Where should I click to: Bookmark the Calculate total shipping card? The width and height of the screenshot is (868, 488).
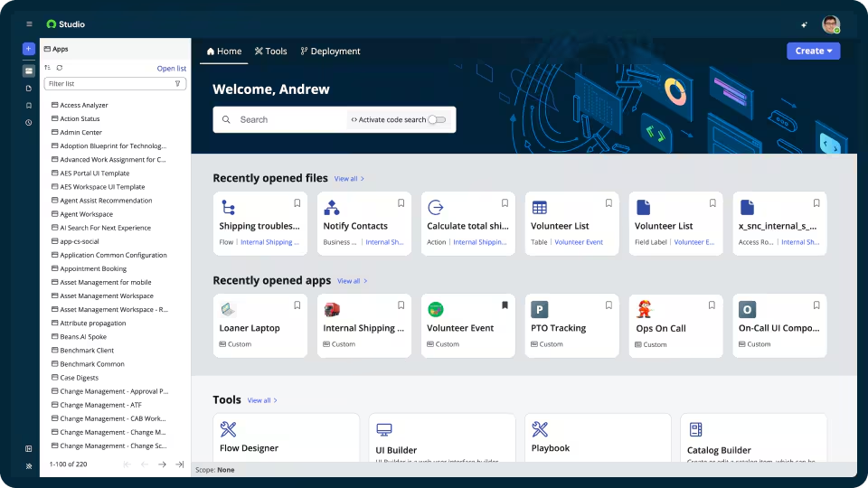click(x=505, y=203)
